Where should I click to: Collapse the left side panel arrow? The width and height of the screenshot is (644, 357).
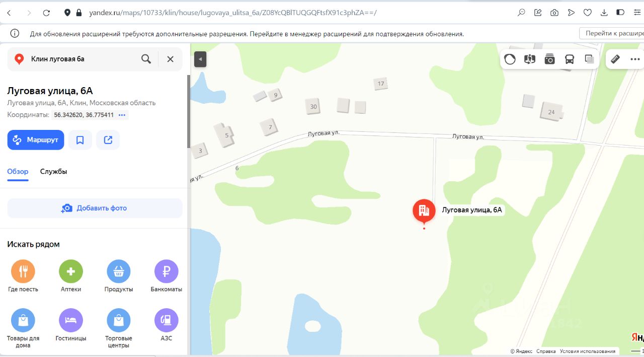(x=200, y=59)
